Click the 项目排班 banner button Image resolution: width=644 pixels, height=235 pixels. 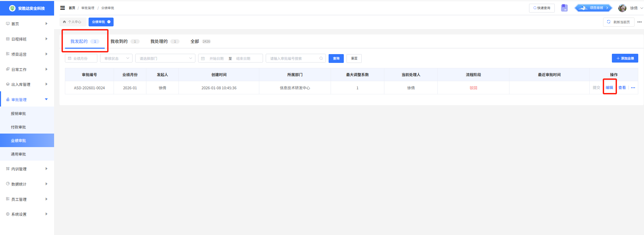593,8
